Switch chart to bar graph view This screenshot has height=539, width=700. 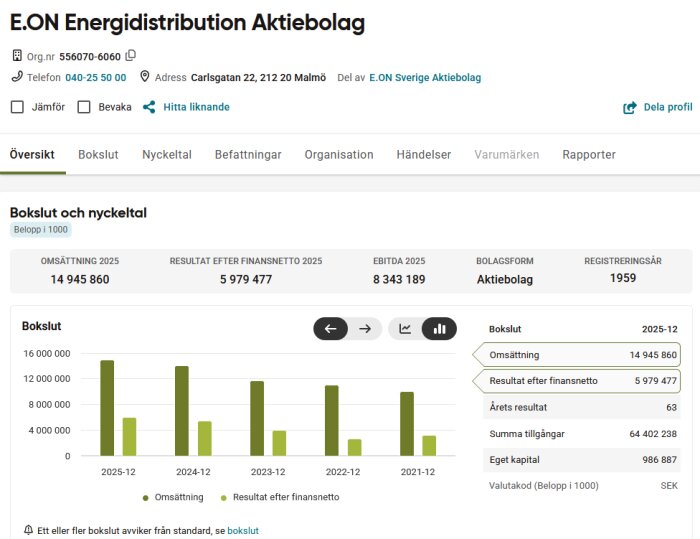(x=439, y=329)
